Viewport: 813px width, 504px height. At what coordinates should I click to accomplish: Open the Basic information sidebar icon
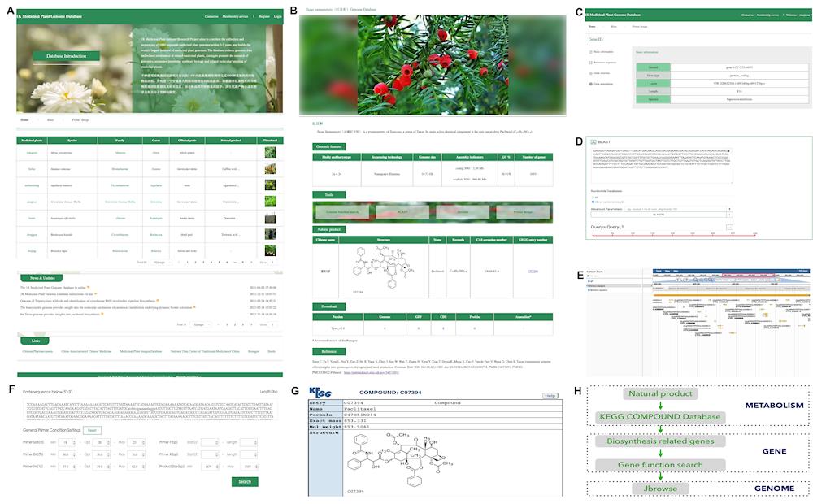click(x=589, y=51)
